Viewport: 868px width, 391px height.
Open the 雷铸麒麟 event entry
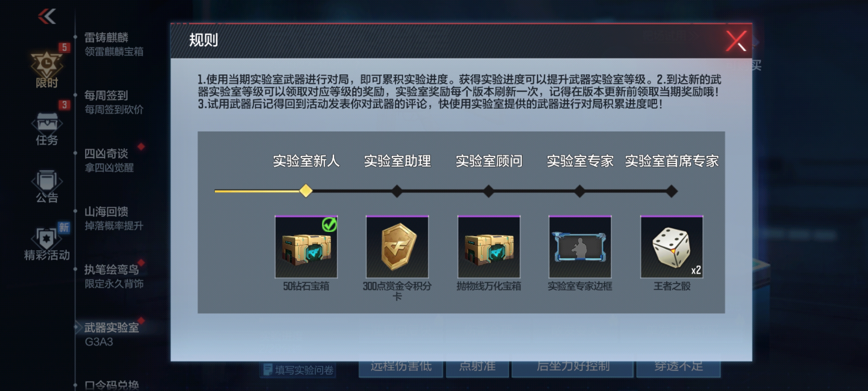pyautogui.click(x=114, y=44)
